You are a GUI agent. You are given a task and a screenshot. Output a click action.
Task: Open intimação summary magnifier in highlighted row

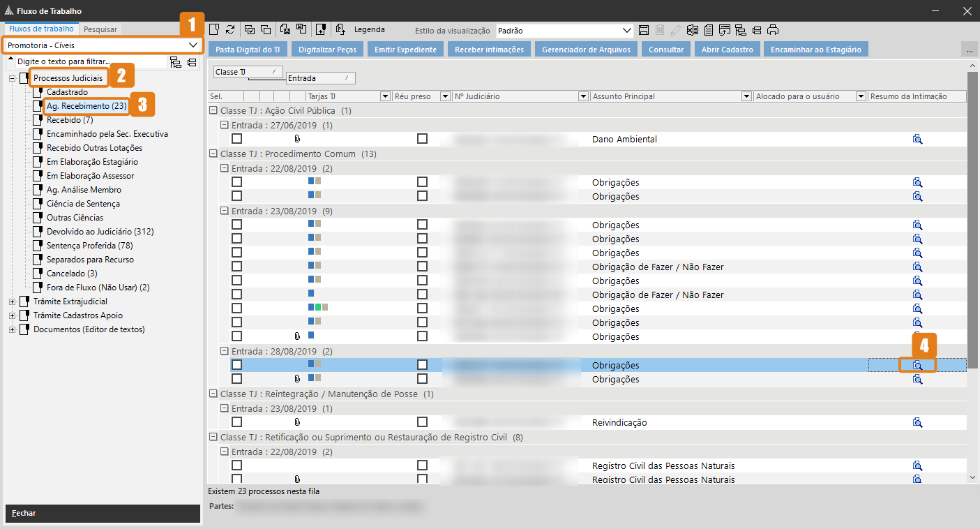click(917, 365)
